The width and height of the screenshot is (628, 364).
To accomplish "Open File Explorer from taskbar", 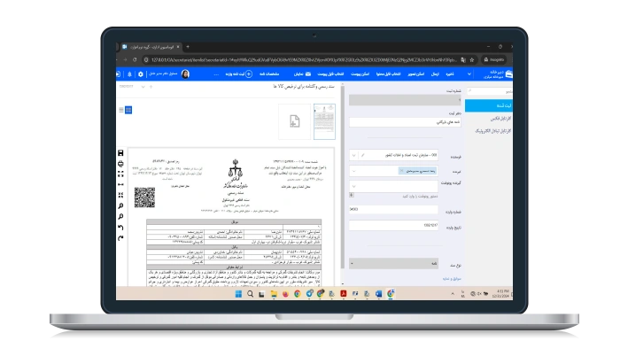I will pos(274,294).
